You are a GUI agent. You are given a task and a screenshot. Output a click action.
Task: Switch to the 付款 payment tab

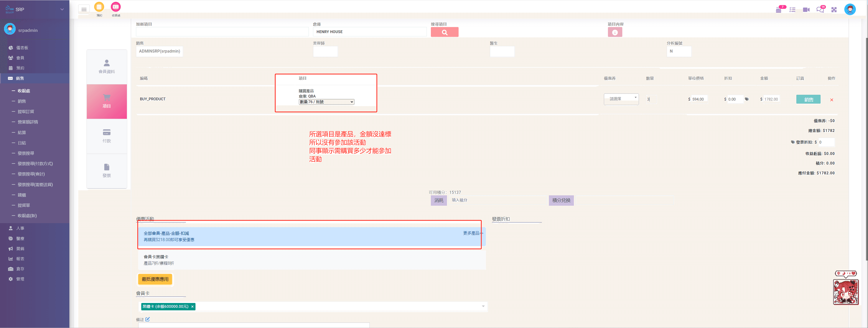click(107, 136)
